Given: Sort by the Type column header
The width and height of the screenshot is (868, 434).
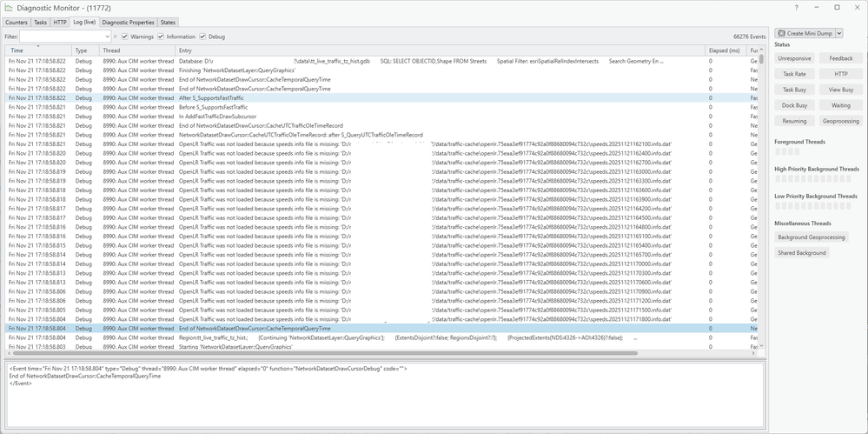Looking at the screenshot, I should [86, 50].
